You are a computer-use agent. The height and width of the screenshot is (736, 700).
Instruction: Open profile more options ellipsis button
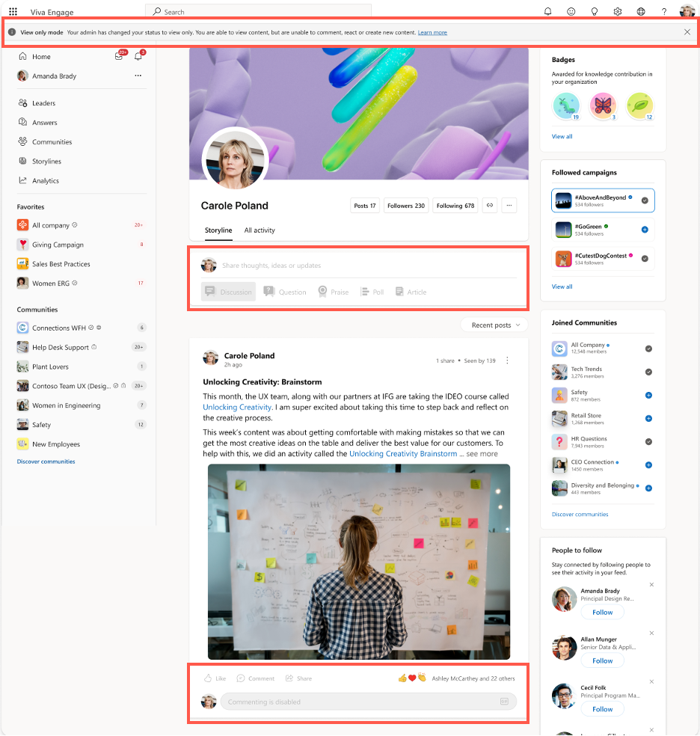[509, 205]
